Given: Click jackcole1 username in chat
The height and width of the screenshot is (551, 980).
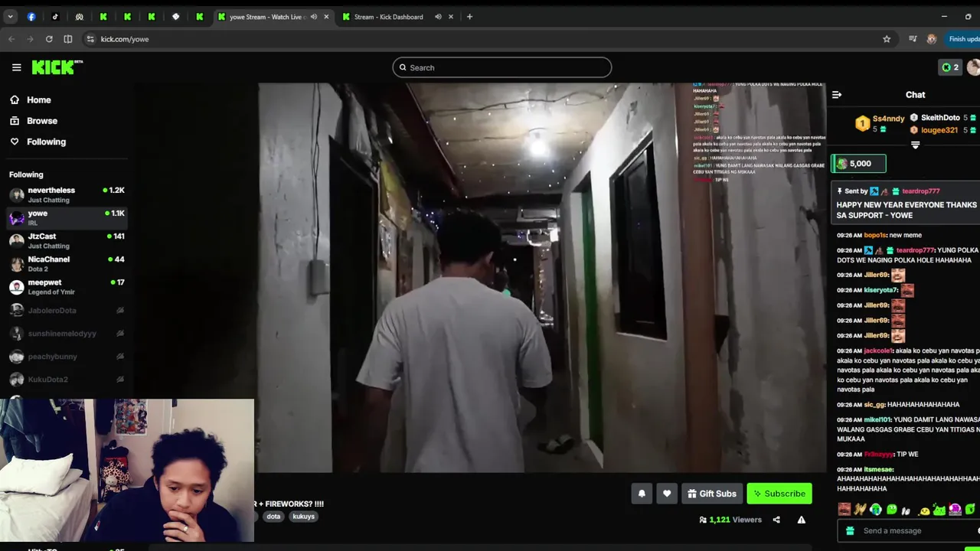Looking at the screenshot, I should (x=878, y=351).
